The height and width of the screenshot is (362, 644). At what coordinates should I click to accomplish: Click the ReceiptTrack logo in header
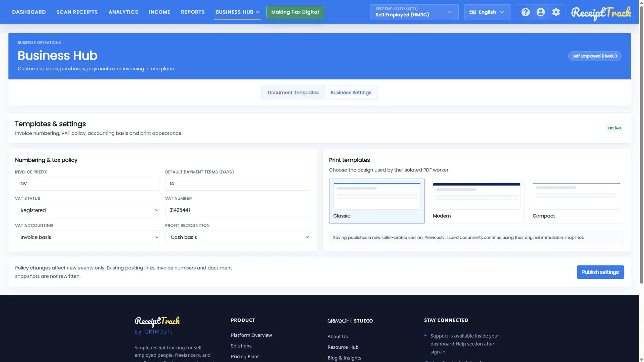click(x=601, y=13)
